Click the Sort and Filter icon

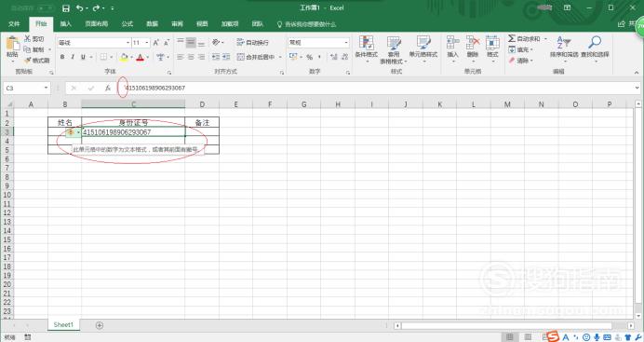pos(564,42)
